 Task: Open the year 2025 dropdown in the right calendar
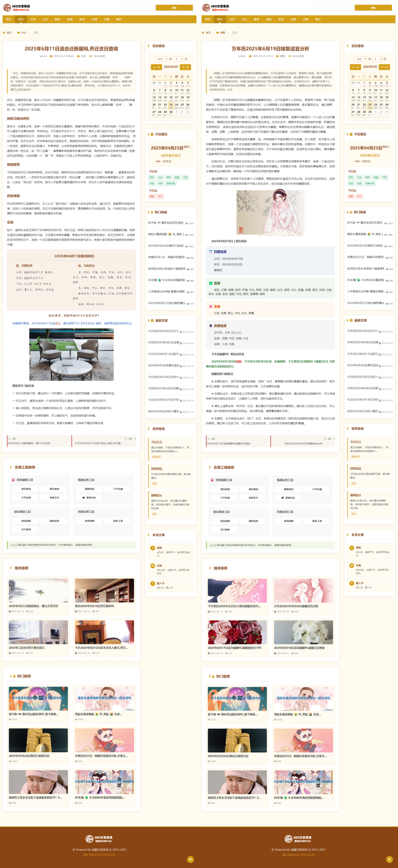(361, 59)
